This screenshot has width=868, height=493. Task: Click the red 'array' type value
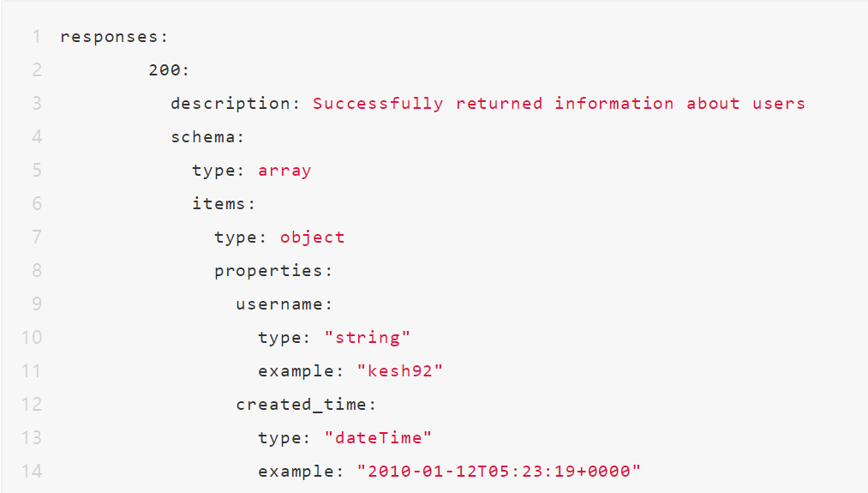(284, 171)
